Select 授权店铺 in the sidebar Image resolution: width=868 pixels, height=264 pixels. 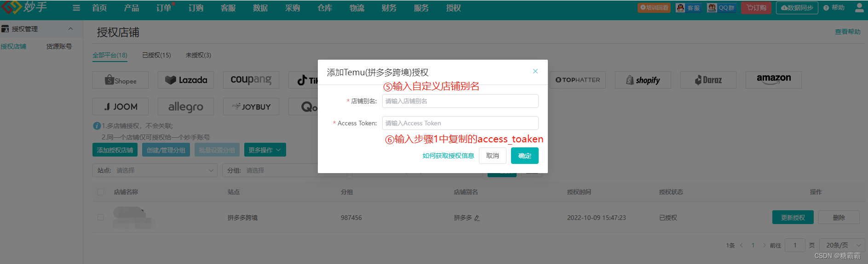(13, 46)
